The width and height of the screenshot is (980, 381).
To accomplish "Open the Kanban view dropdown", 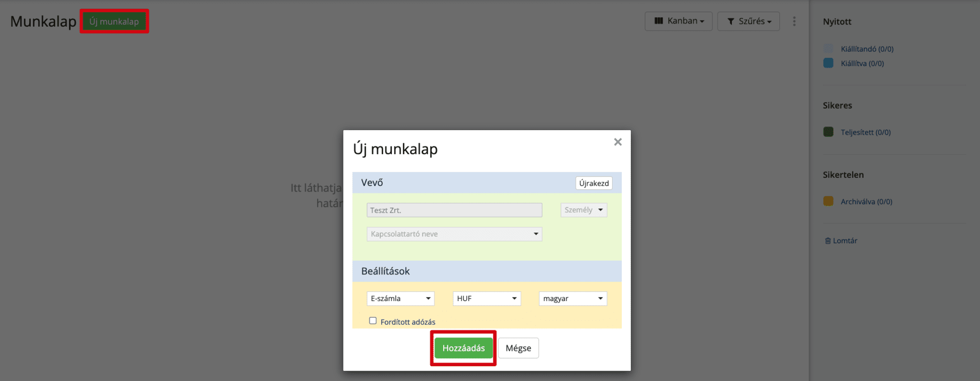I will click(x=679, y=21).
